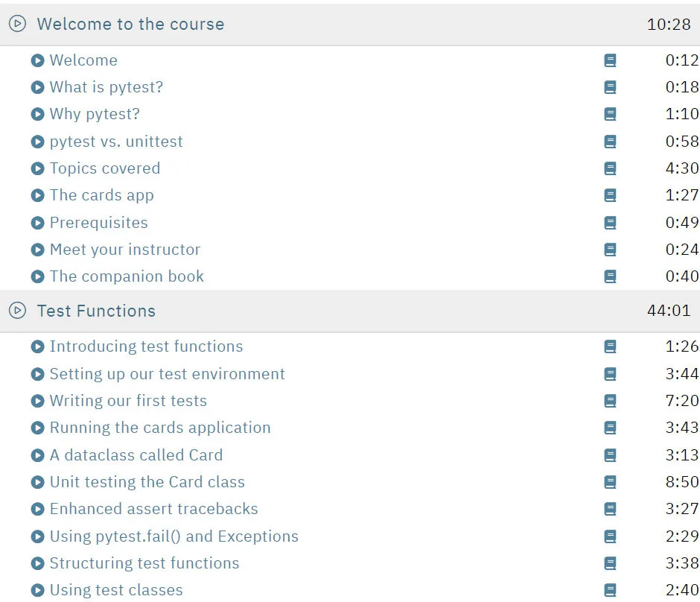The image size is (700, 602).
Task: Collapse the Test Functions section header
Action: (350, 311)
